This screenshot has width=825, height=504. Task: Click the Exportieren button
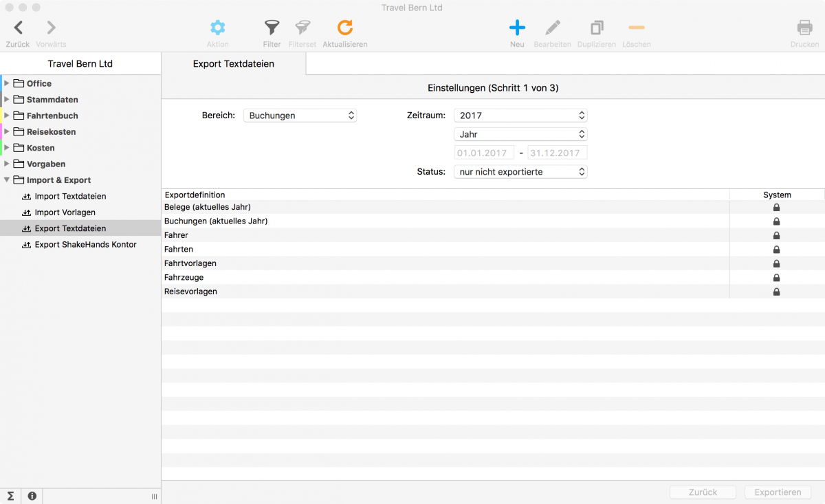click(778, 492)
